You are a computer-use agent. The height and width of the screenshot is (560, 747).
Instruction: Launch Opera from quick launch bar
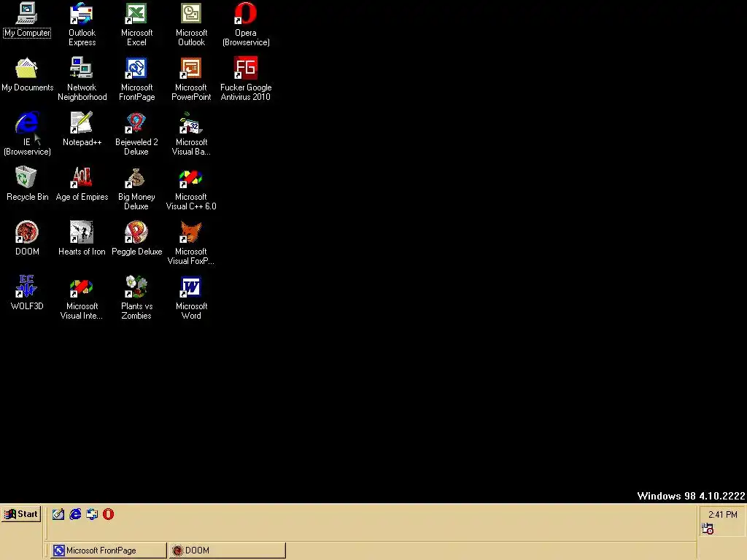109,514
